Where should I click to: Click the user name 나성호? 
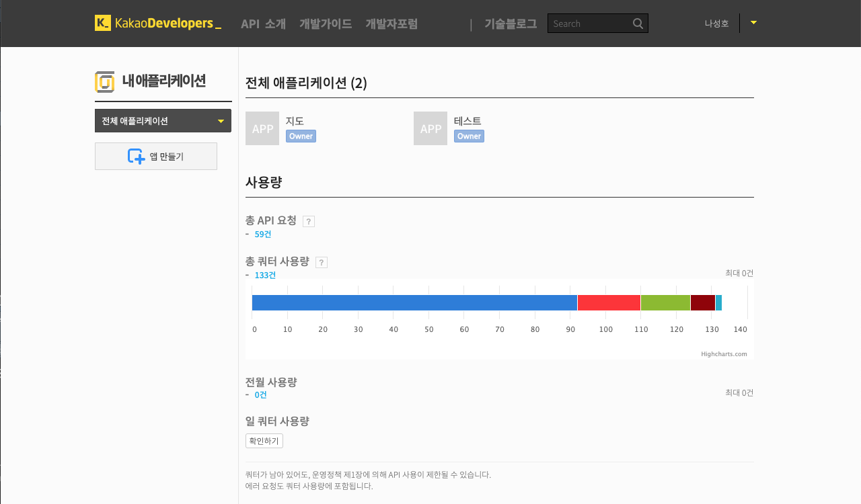click(x=716, y=24)
